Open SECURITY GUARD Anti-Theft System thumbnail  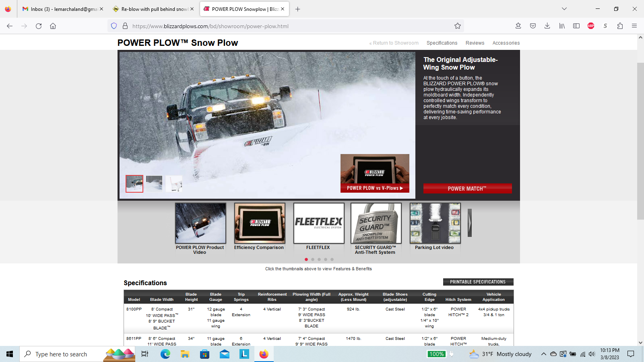tap(376, 223)
